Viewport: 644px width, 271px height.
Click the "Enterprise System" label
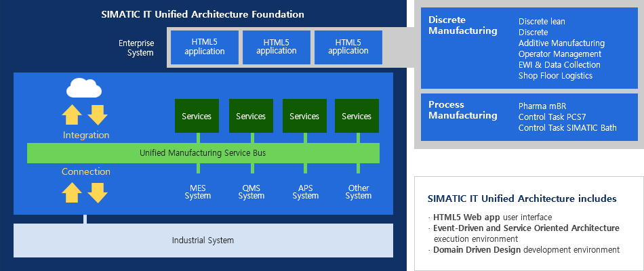(135, 47)
